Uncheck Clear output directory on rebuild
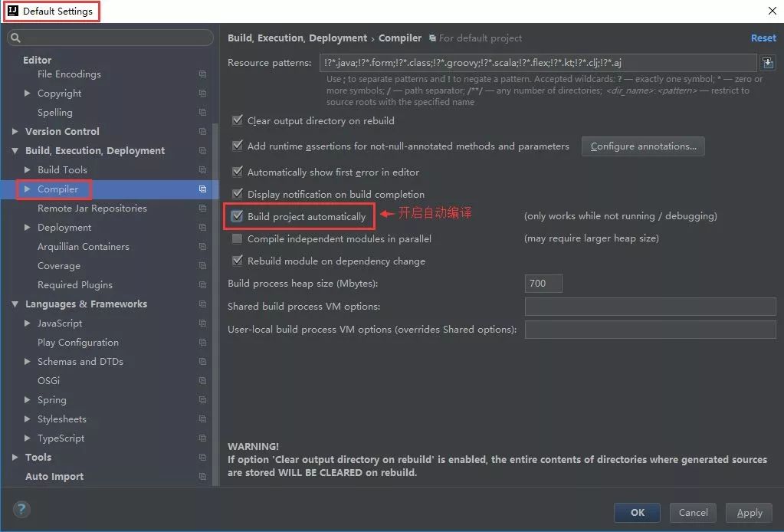The height and width of the screenshot is (532, 784). [x=237, y=120]
